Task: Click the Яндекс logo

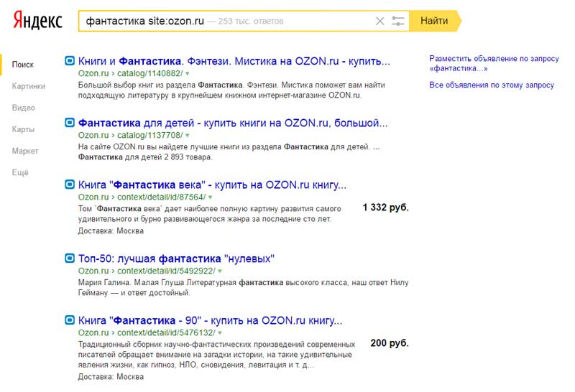Action: [38, 21]
